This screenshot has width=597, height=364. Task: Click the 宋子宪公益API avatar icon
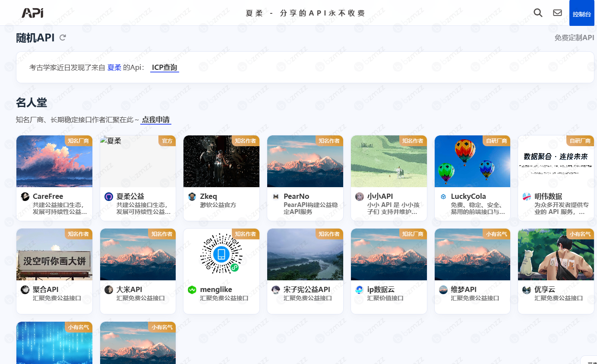tap(276, 290)
